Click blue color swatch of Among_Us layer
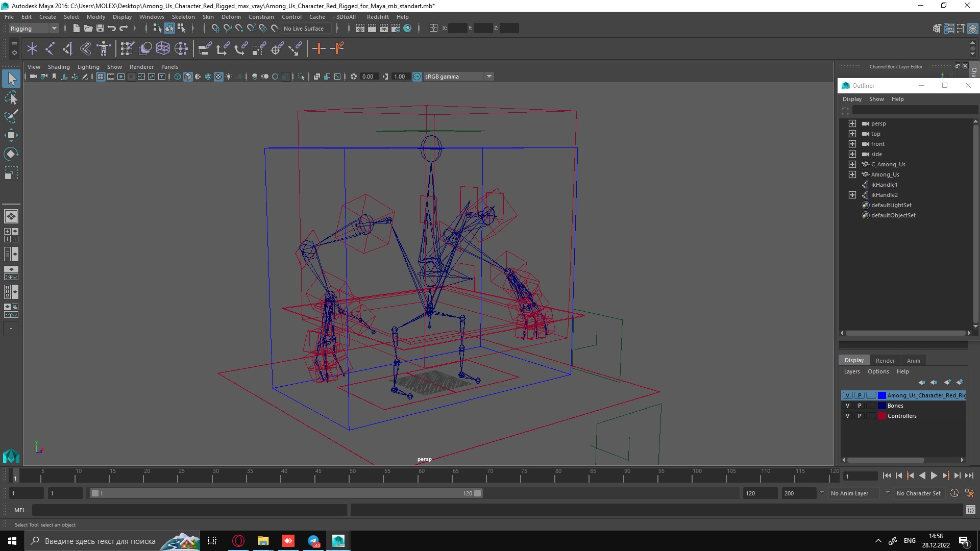The height and width of the screenshot is (551, 980). [881, 395]
